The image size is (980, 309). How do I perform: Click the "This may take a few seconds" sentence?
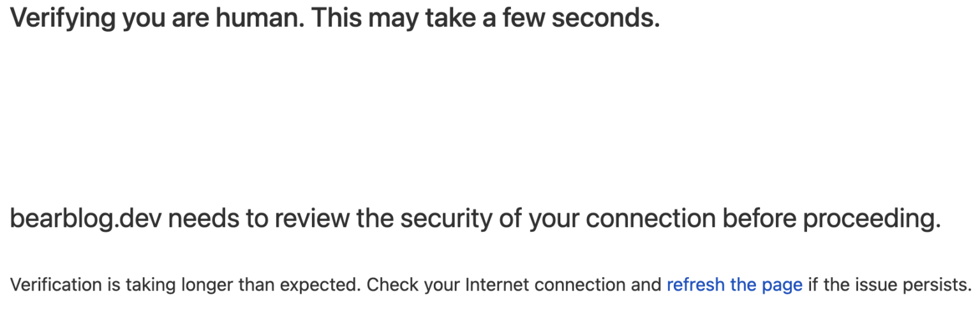pyautogui.click(x=485, y=19)
